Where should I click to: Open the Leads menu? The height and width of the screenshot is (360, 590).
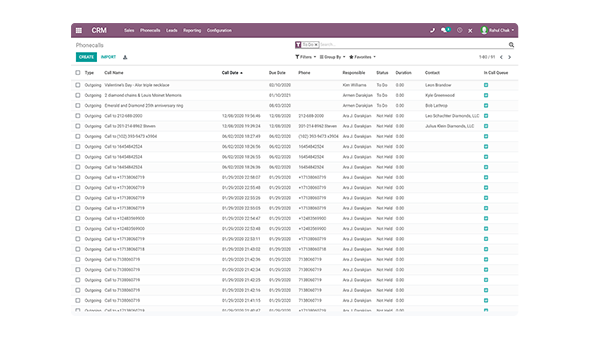[x=172, y=30]
